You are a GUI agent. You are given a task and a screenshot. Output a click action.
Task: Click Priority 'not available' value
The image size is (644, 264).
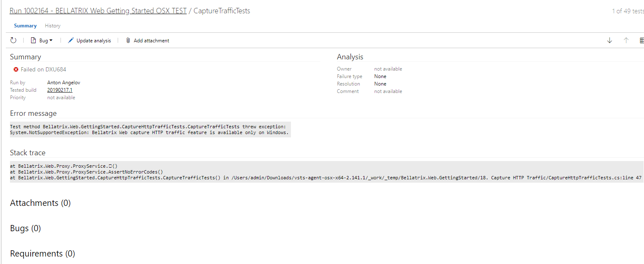[61, 98]
